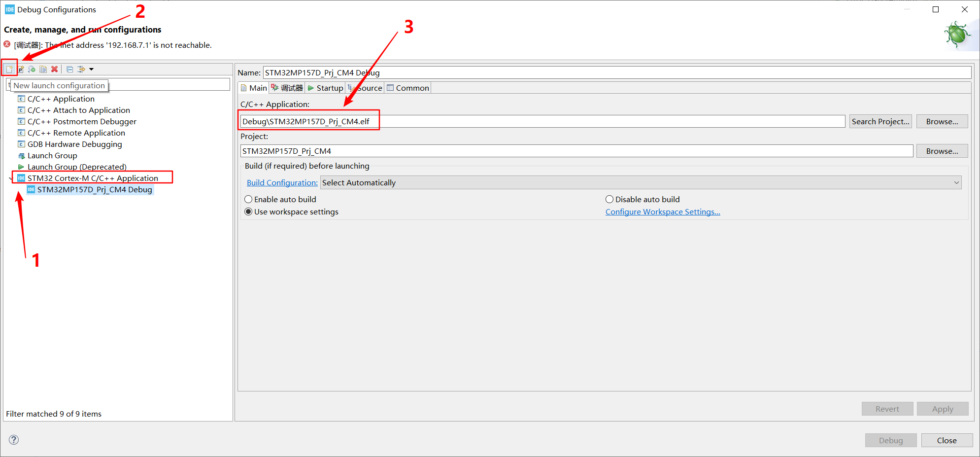Collapse the STM32 Cortex-M C/C++ Application node
This screenshot has height=457, width=980.
coord(11,178)
